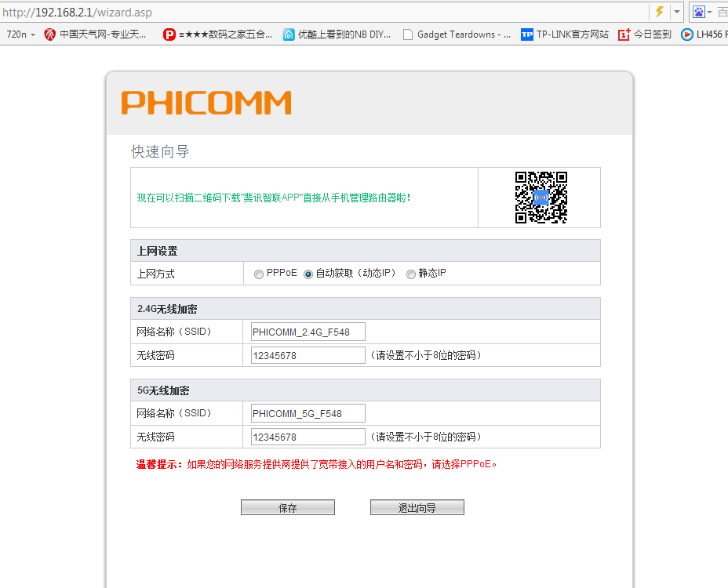Click the red weather site favicon
Image resolution: width=728 pixels, height=588 pixels.
point(49,34)
